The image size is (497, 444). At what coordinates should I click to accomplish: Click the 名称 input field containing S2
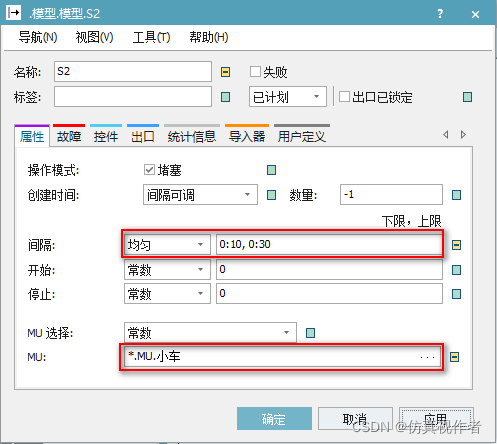click(133, 71)
